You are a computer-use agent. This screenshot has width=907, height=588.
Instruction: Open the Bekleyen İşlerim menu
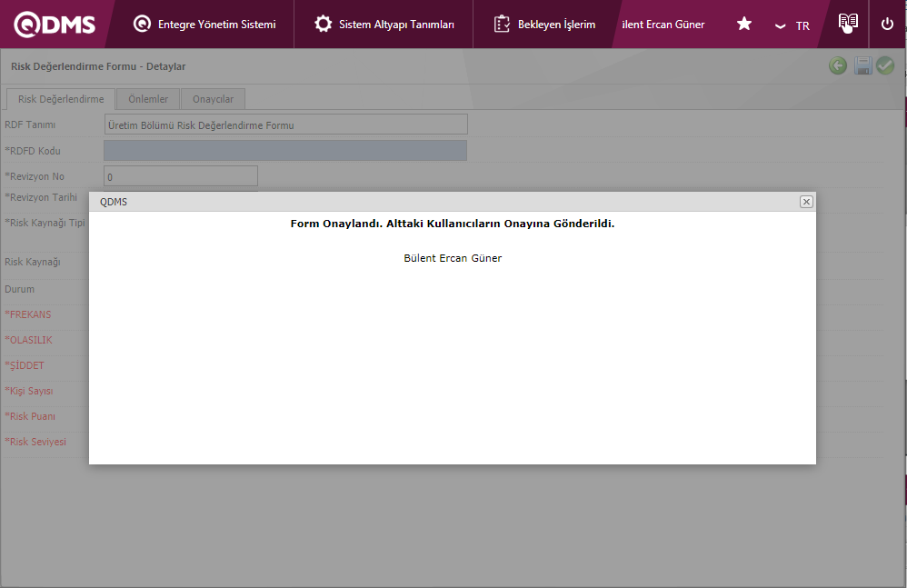pos(556,25)
